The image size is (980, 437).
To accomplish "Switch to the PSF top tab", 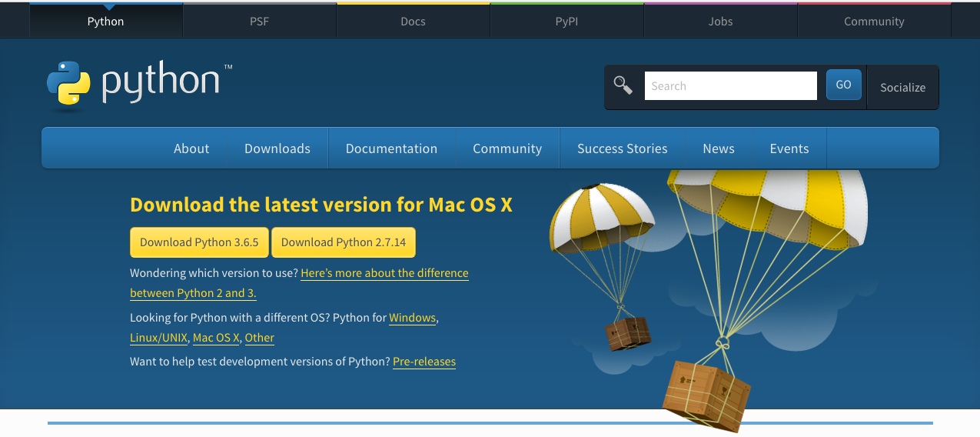I will pos(260,21).
